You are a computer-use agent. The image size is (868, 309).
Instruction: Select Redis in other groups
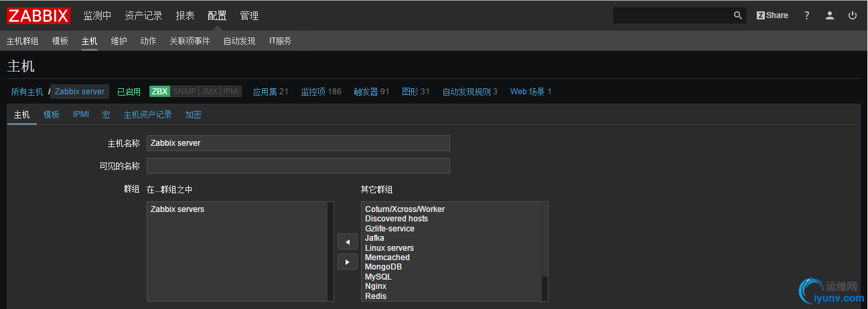pyautogui.click(x=376, y=296)
